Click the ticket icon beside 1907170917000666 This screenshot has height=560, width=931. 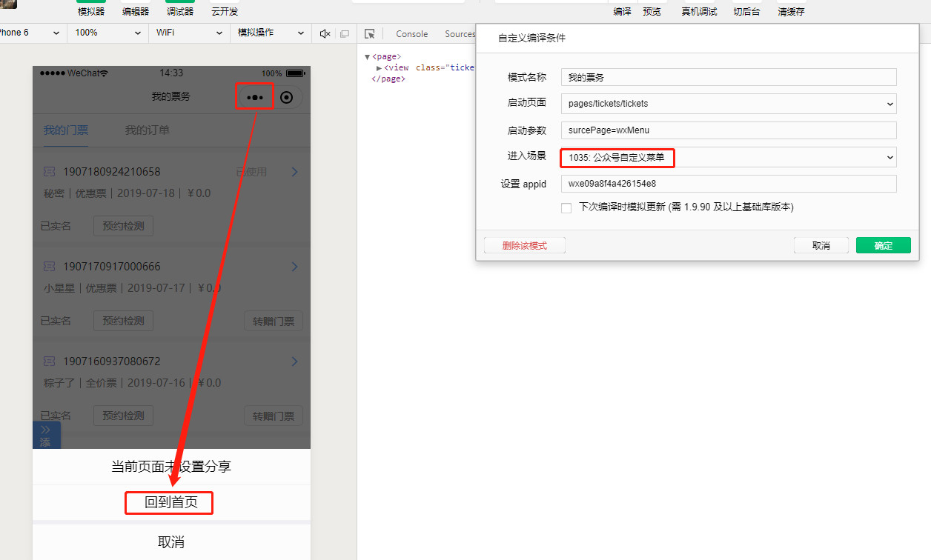pyautogui.click(x=50, y=267)
